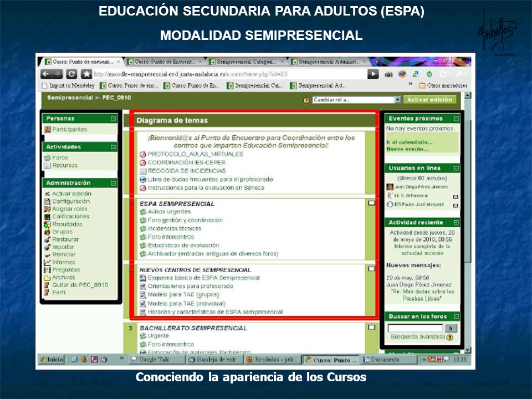Screen dimensions: 532x399
Task: Click the Restaurar icon
Action: (x=47, y=239)
